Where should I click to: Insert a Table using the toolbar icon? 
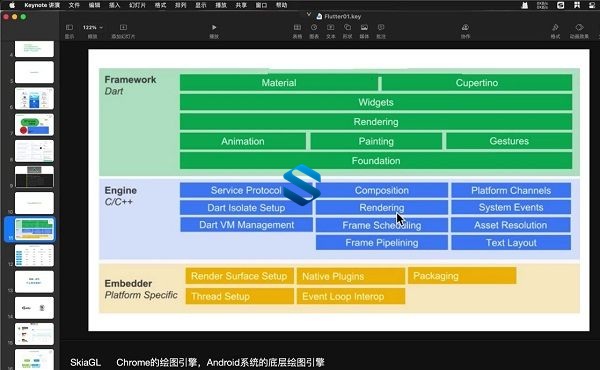coord(297,28)
